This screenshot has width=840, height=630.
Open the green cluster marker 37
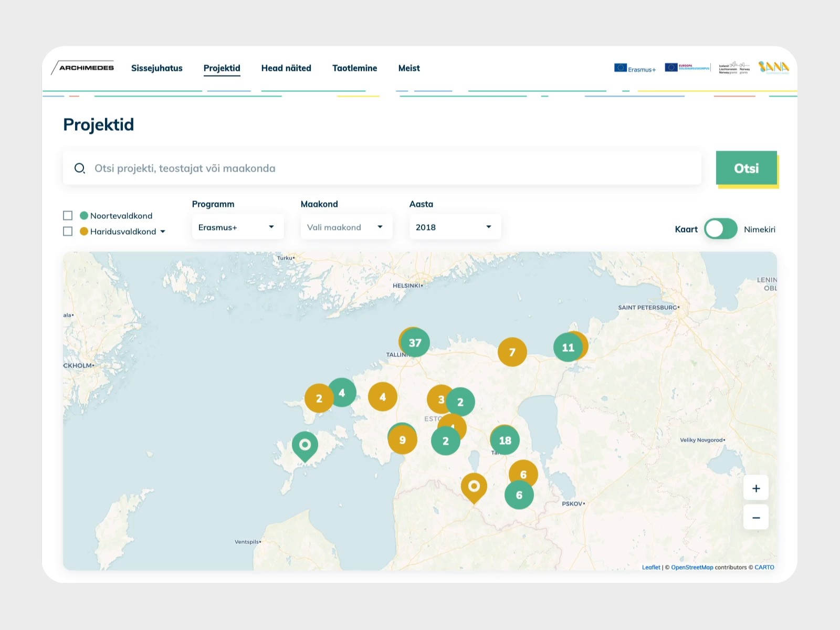(415, 343)
